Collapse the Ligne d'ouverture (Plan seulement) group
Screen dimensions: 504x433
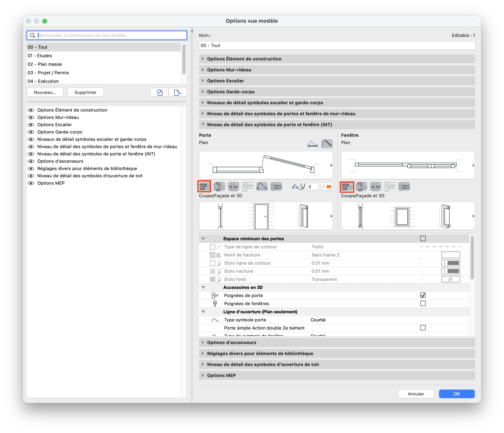pos(203,312)
